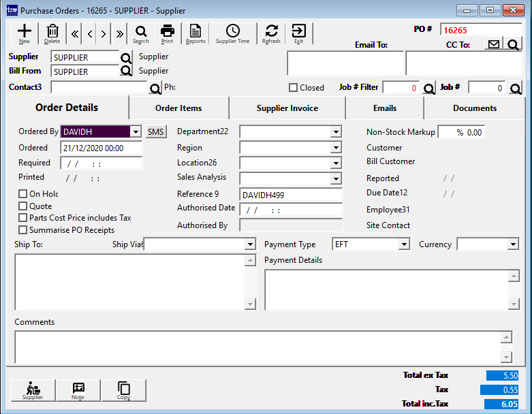
Task: Click the SMS button
Action: point(156,132)
